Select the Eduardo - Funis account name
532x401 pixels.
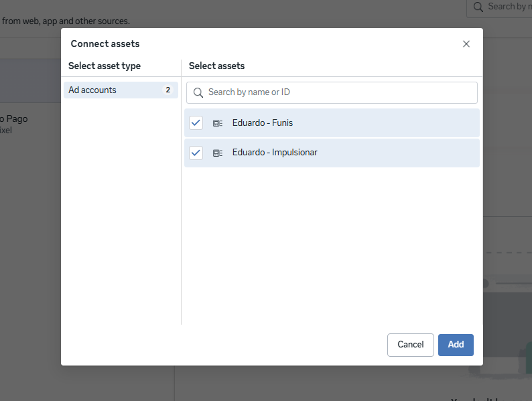tap(263, 123)
